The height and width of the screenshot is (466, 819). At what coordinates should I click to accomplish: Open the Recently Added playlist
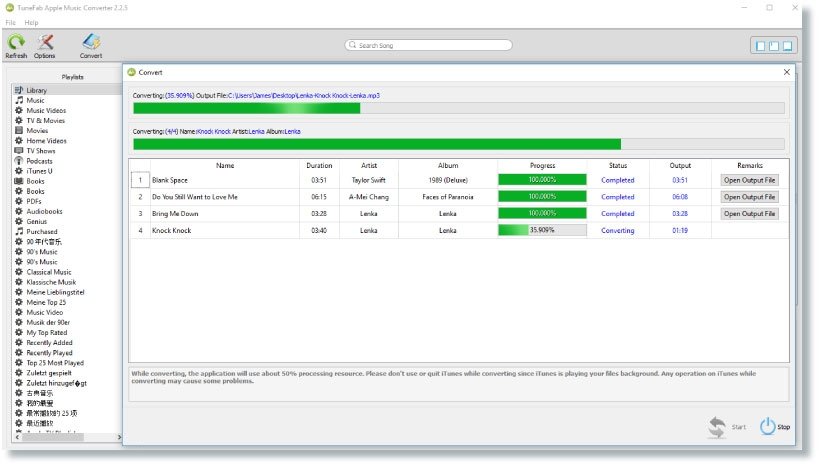[49, 343]
